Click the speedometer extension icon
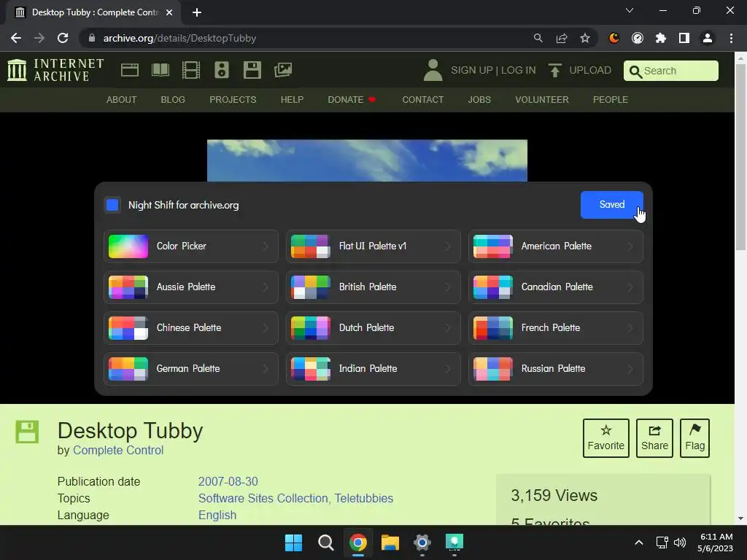 click(638, 38)
